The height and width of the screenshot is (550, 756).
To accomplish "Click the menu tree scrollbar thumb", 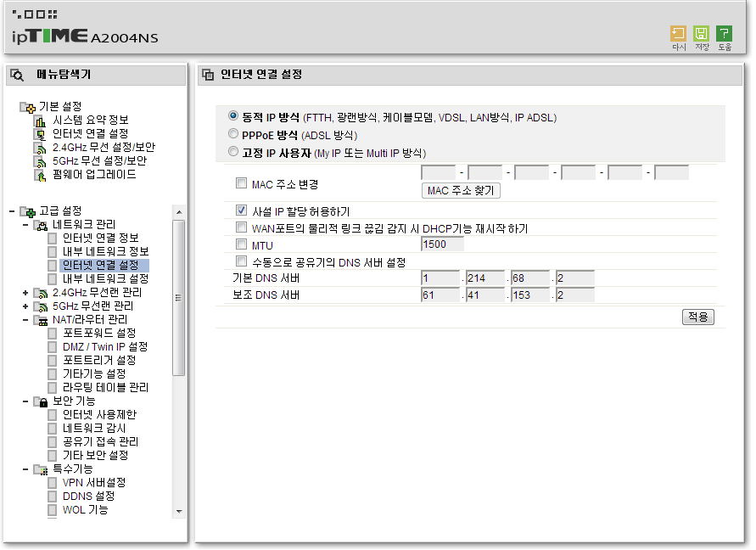I will (x=178, y=298).
